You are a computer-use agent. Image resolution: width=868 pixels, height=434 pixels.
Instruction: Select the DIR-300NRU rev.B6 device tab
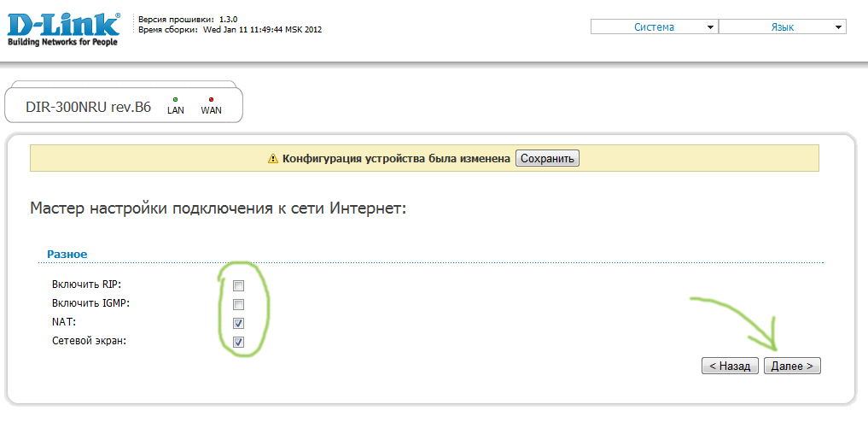coord(89,108)
